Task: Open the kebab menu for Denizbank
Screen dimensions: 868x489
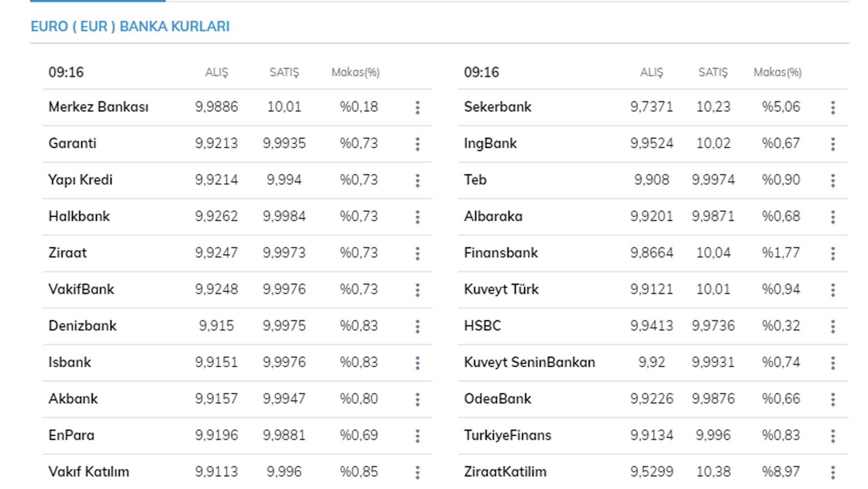Action: coord(417,326)
